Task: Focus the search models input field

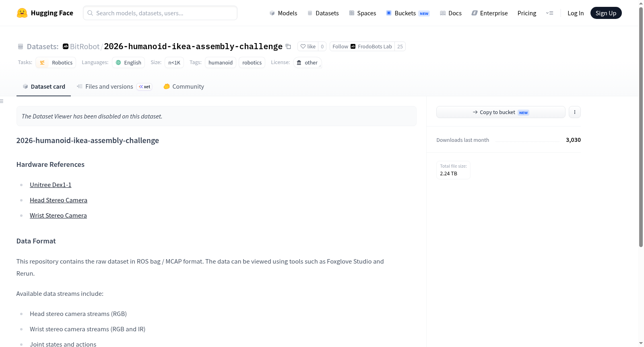Action: point(160,13)
